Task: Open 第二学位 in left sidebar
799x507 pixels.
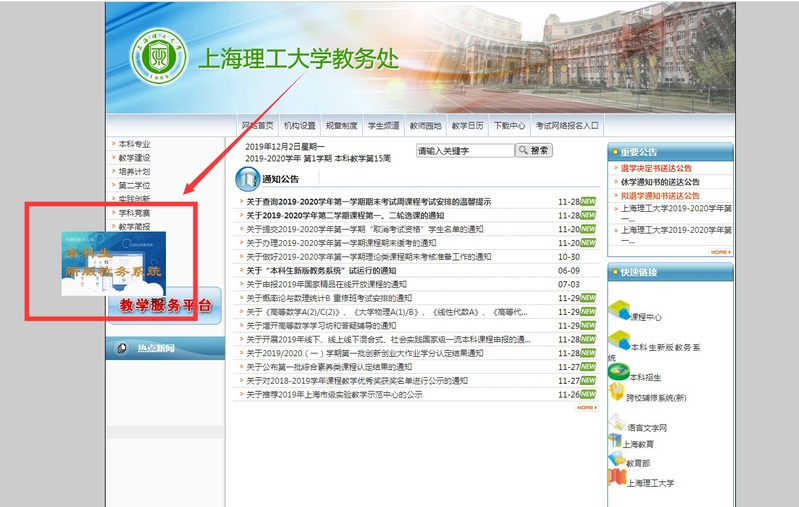Action: pos(134,185)
